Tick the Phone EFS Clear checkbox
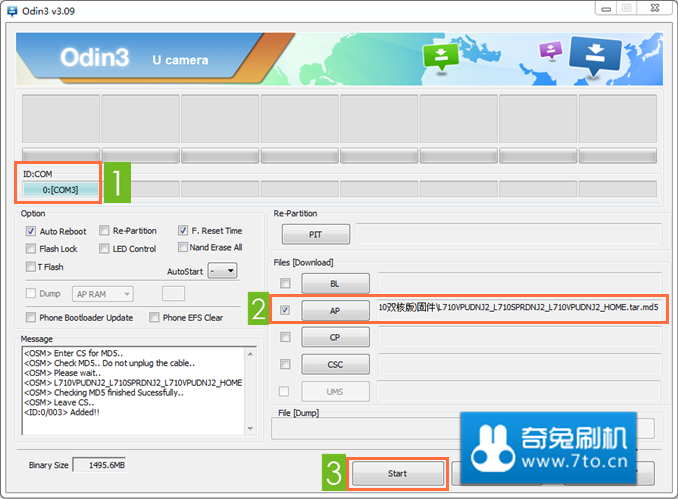Image resolution: width=678 pixels, height=499 pixels. (154, 317)
